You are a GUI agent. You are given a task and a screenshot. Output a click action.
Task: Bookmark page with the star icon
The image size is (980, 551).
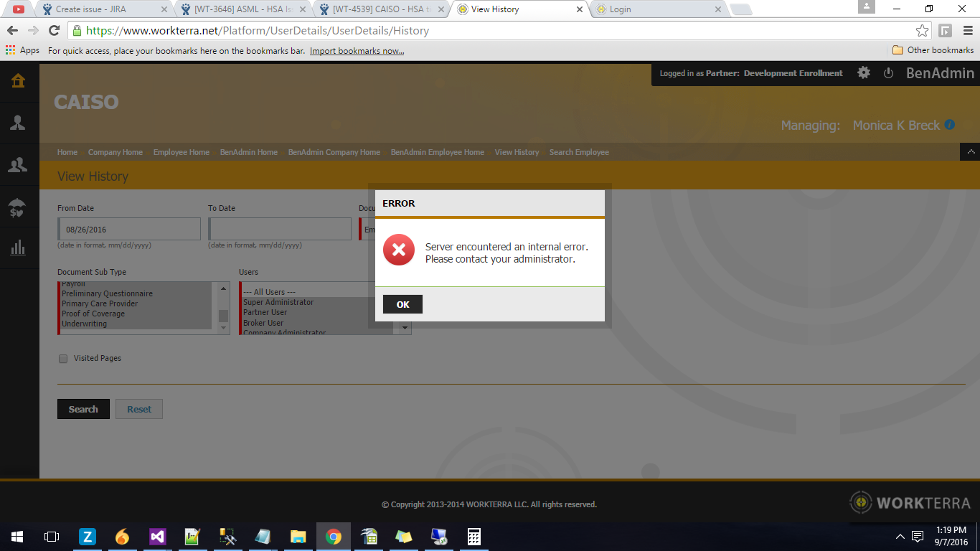point(922,31)
